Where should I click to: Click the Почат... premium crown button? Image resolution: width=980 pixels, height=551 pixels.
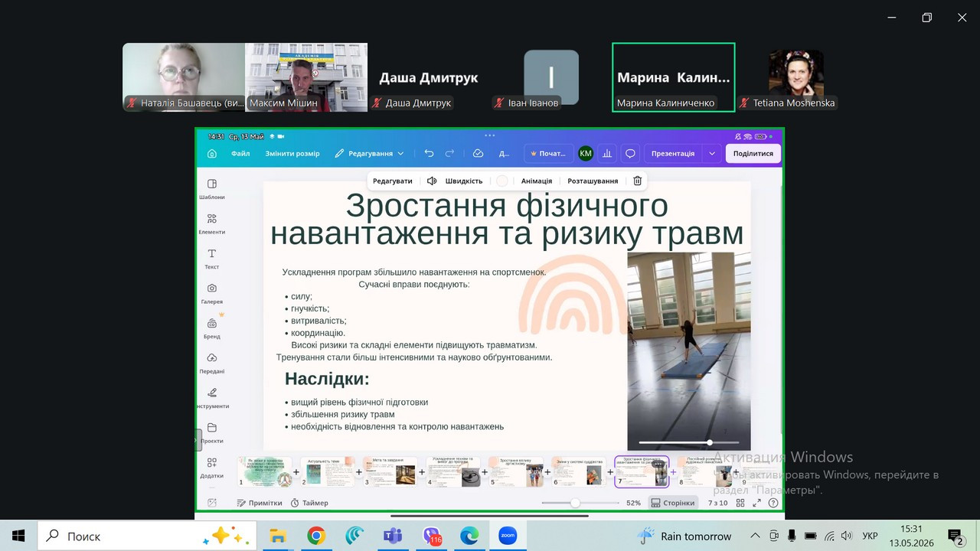[547, 153]
